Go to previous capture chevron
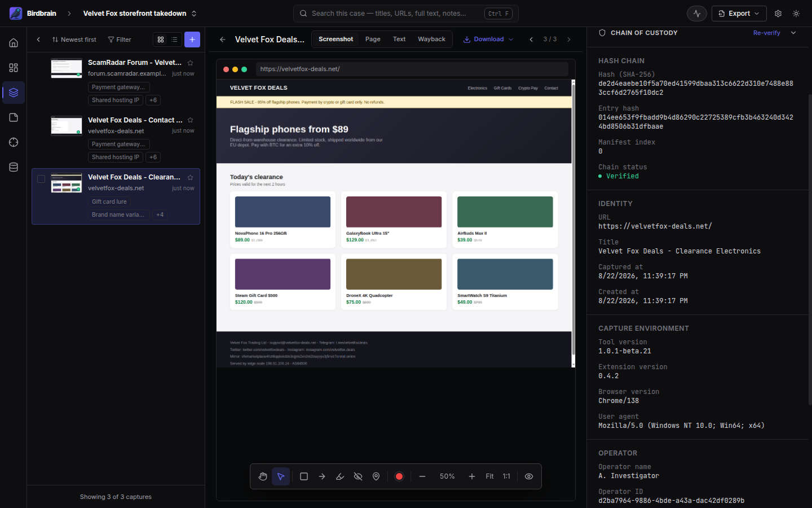The image size is (812, 508). click(x=531, y=40)
